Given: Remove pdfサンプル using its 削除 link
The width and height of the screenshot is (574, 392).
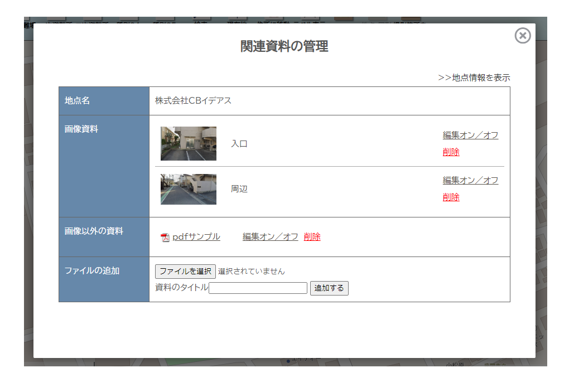Looking at the screenshot, I should [x=312, y=236].
